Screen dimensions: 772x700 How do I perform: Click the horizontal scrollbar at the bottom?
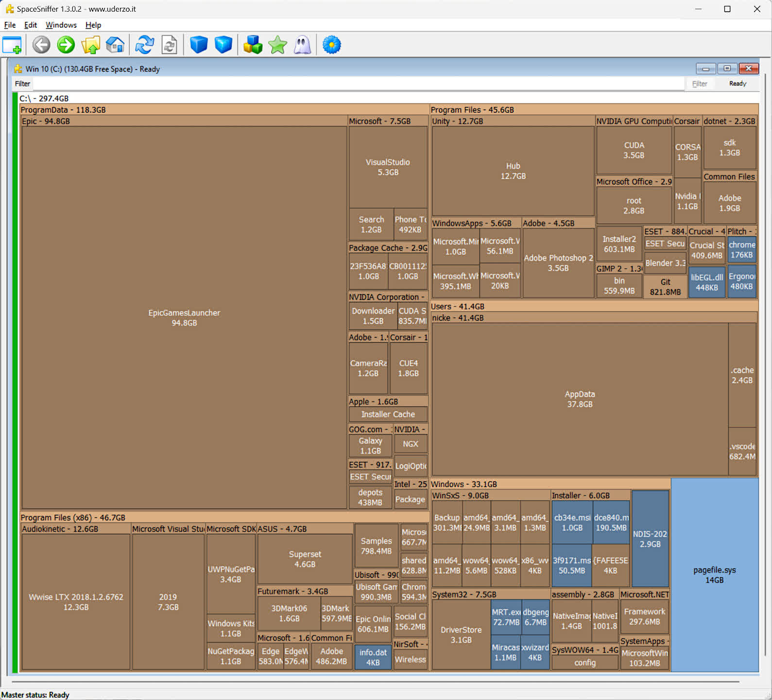click(375, 682)
